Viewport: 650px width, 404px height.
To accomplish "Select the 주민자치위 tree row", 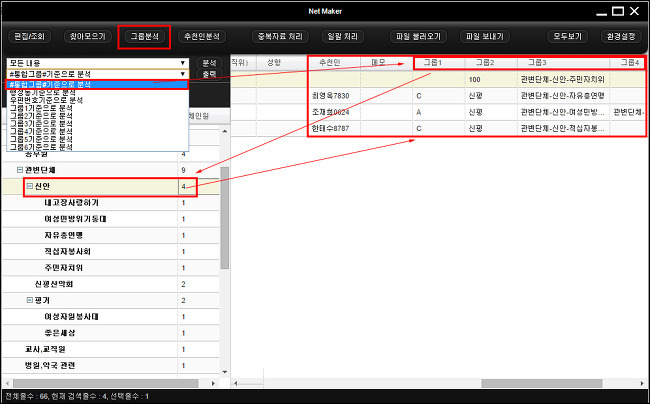I will [x=111, y=268].
